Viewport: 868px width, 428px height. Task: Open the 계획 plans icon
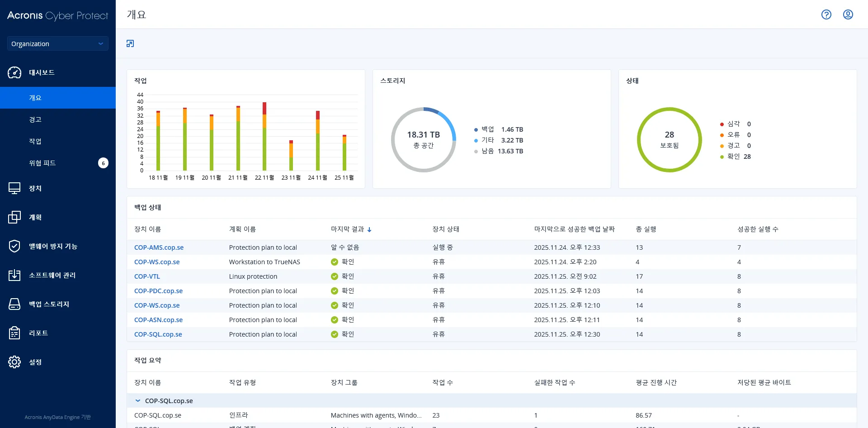(14, 217)
